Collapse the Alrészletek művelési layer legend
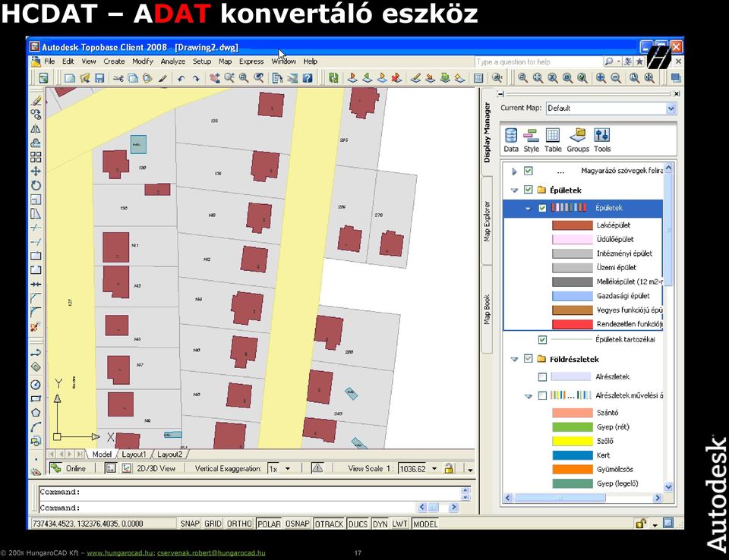 (x=529, y=396)
